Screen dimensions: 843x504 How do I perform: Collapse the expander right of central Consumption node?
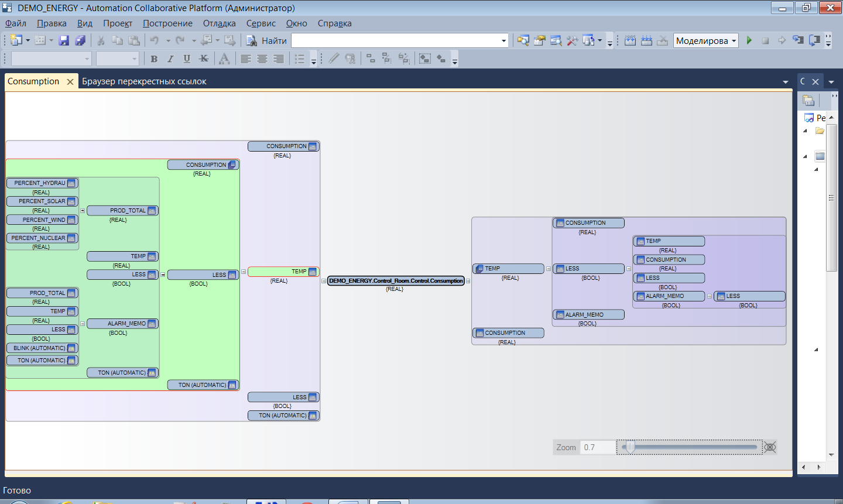point(468,281)
